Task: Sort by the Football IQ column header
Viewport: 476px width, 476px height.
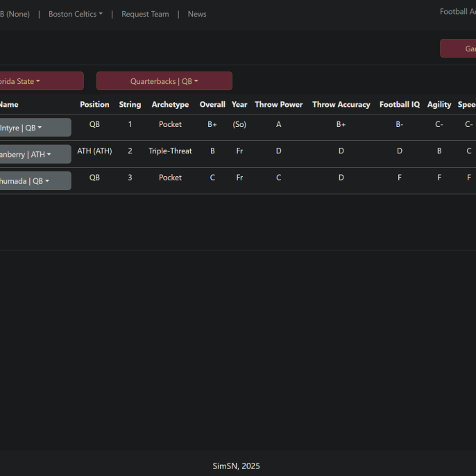Action: pyautogui.click(x=400, y=104)
